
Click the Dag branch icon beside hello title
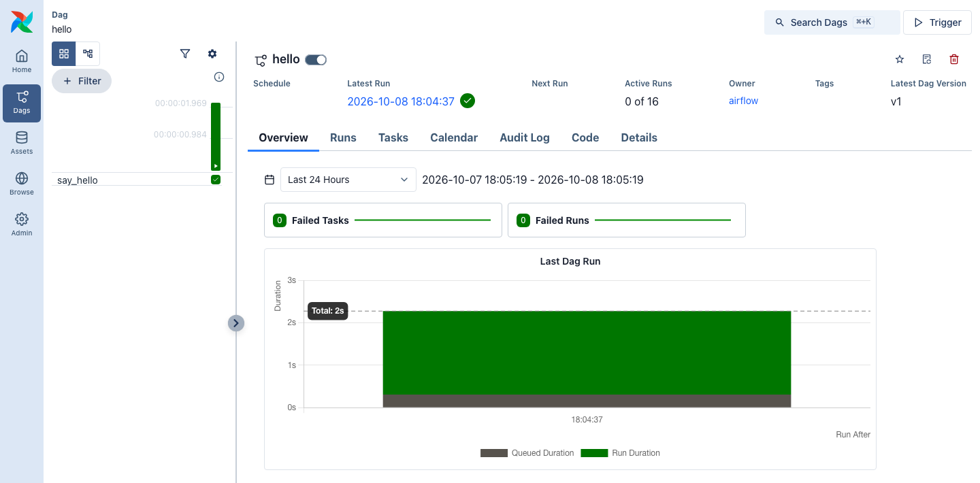[260, 61]
